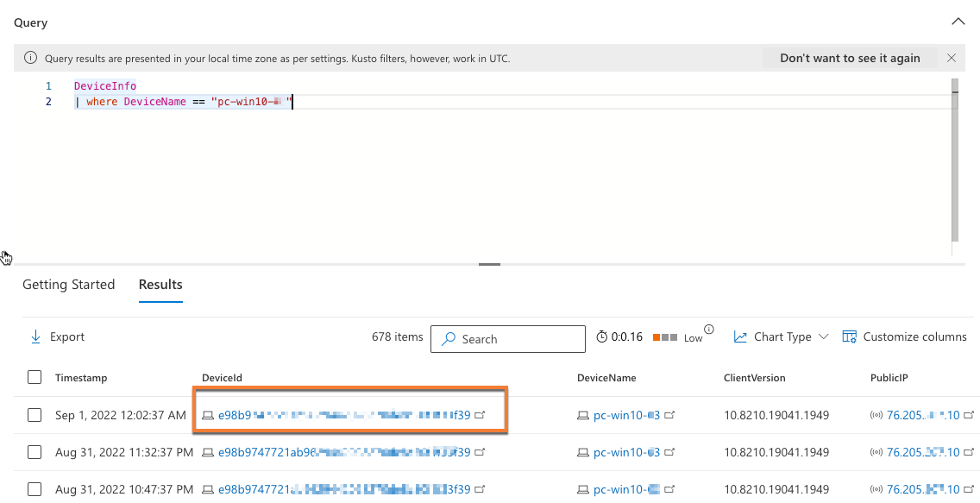Sort by Timestamp column header
The width and height of the screenshot is (980, 503).
coord(80,377)
